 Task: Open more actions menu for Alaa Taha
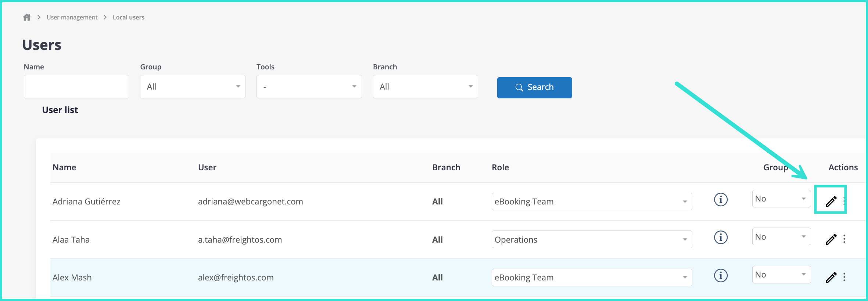pyautogui.click(x=844, y=239)
